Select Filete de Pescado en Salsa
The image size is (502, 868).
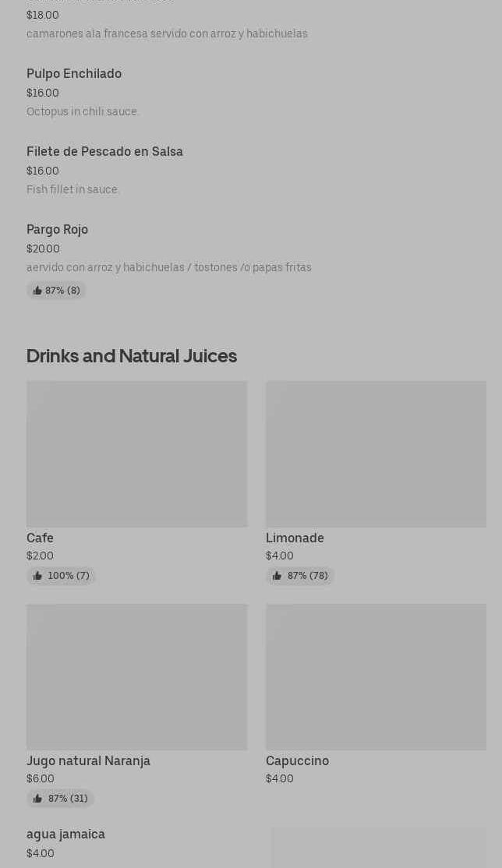click(104, 152)
